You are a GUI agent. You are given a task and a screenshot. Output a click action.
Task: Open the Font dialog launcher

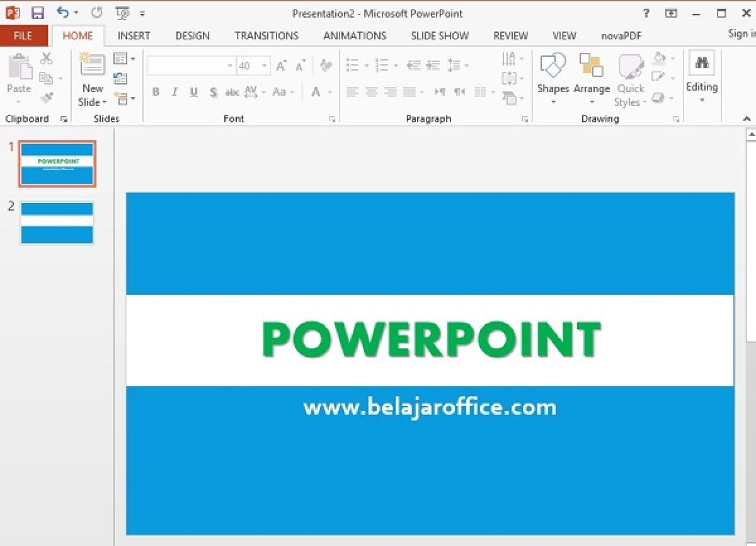(332, 119)
